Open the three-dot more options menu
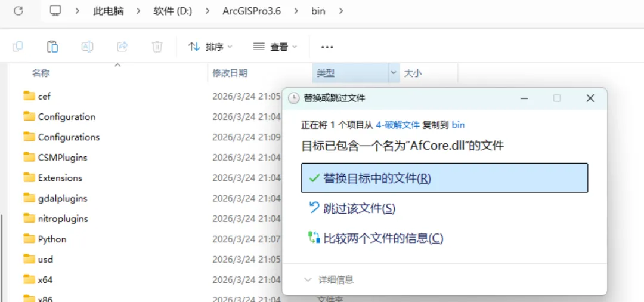The height and width of the screenshot is (302, 644). [x=327, y=47]
